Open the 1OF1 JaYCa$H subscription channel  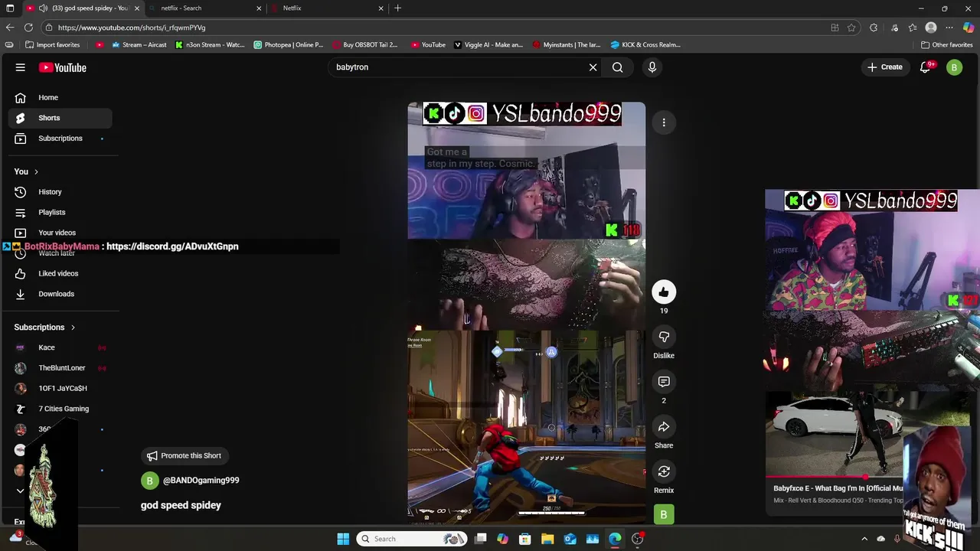point(60,389)
